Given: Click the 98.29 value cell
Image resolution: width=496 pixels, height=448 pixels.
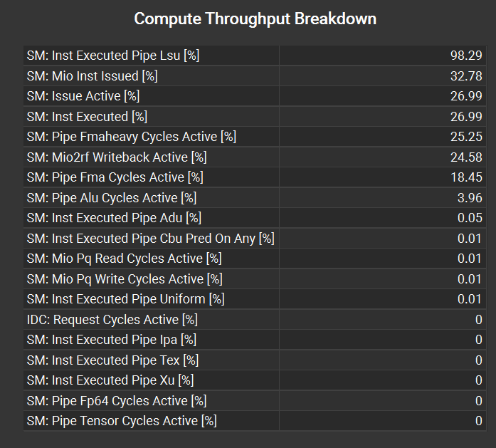Looking at the screenshot, I should (383, 56).
